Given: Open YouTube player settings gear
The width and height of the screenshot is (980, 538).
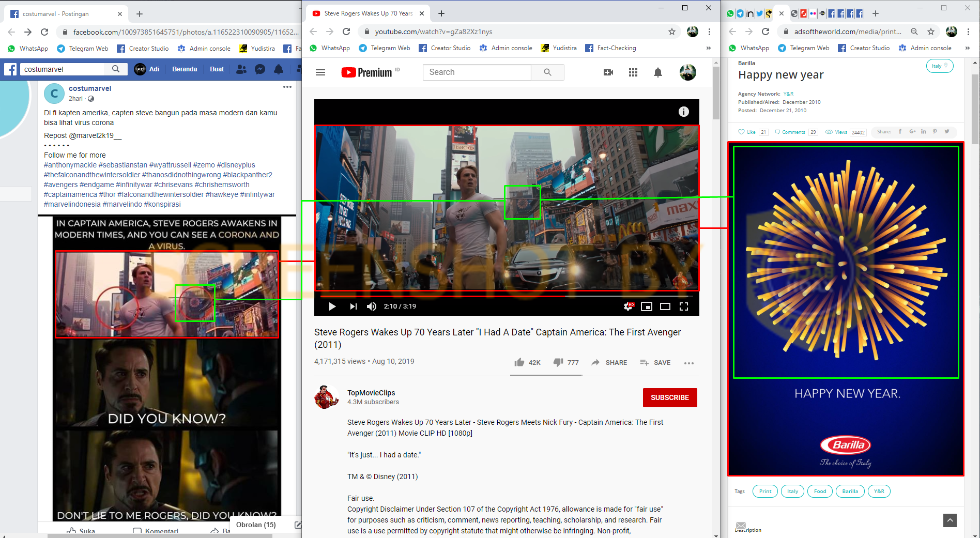Looking at the screenshot, I should tap(628, 306).
